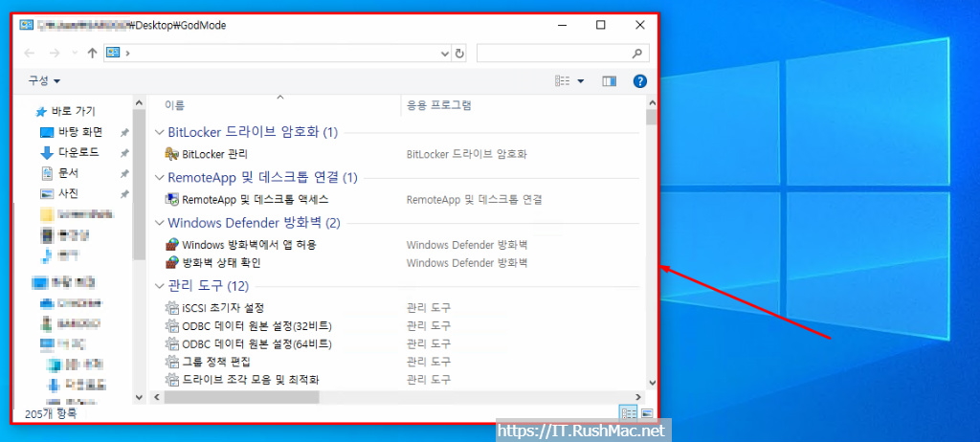The image size is (980, 442).
Task: Select RemoteApp 및 데스크톱 액세스 icon
Action: click(172, 199)
